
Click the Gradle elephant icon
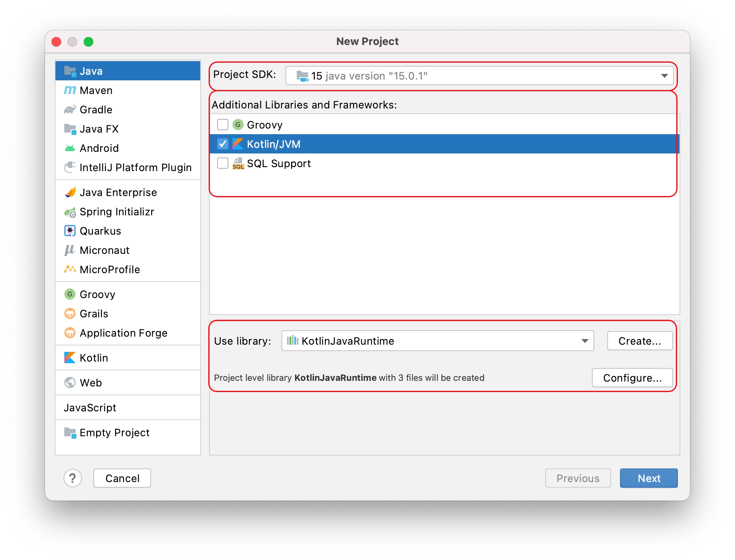70,110
